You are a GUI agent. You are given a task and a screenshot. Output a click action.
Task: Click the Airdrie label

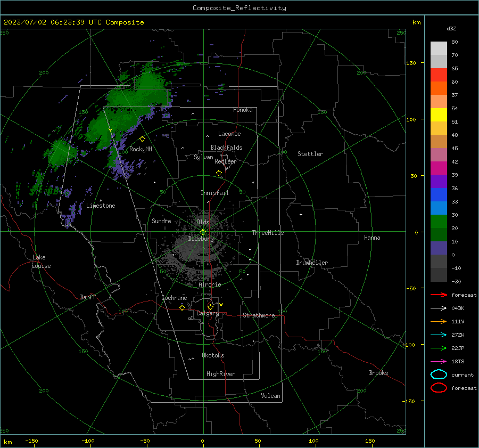click(210, 284)
